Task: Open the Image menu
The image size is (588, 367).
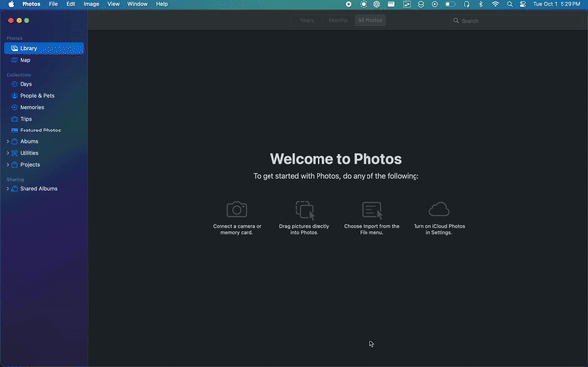Action: (x=91, y=4)
